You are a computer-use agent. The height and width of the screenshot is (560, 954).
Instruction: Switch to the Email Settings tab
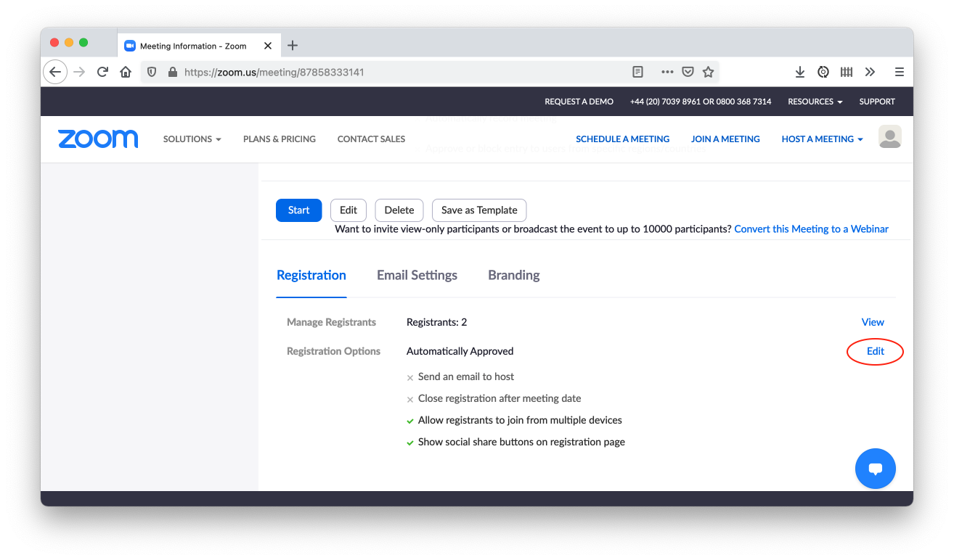tap(417, 275)
